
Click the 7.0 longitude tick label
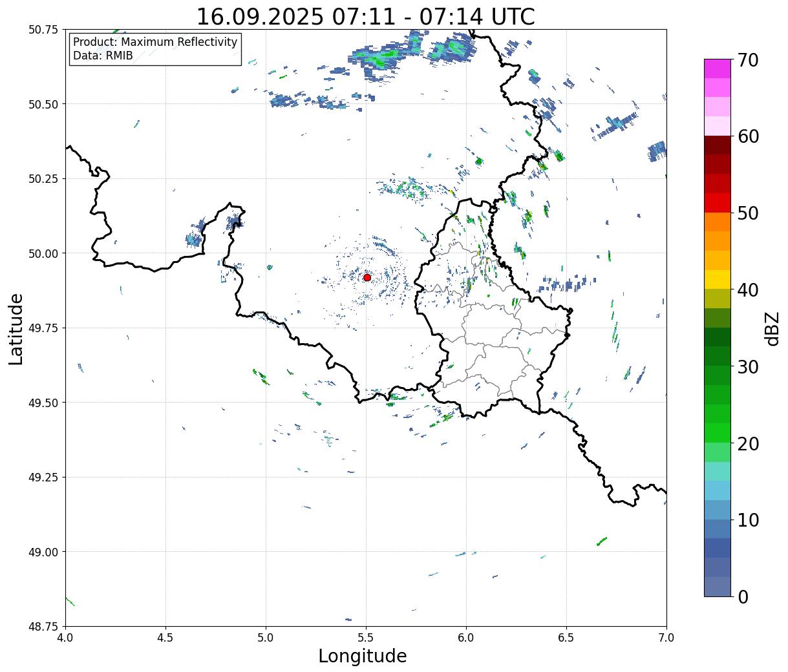(666, 638)
